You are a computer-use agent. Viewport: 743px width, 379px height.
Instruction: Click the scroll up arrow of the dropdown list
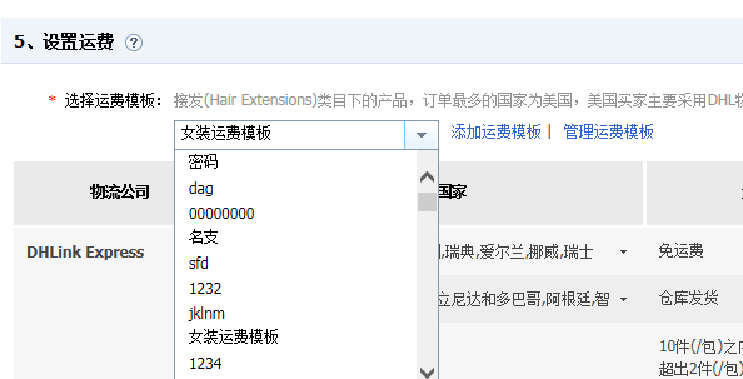tap(427, 177)
